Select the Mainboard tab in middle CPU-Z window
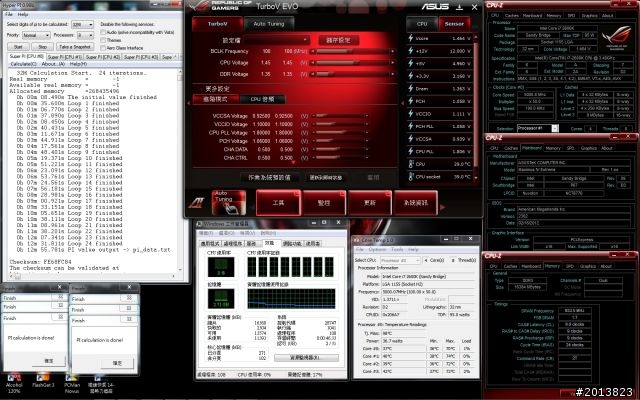Image resolution: width=640 pixels, height=400 pixels. click(x=532, y=148)
